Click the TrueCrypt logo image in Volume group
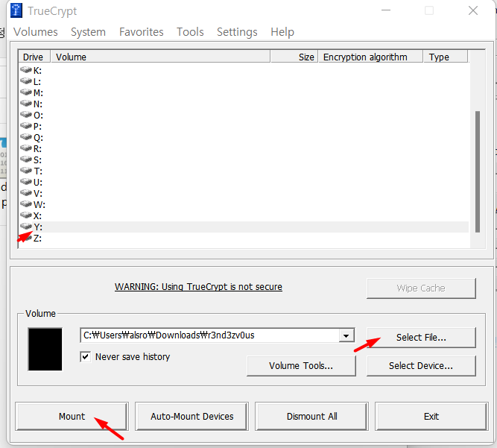 (45, 349)
